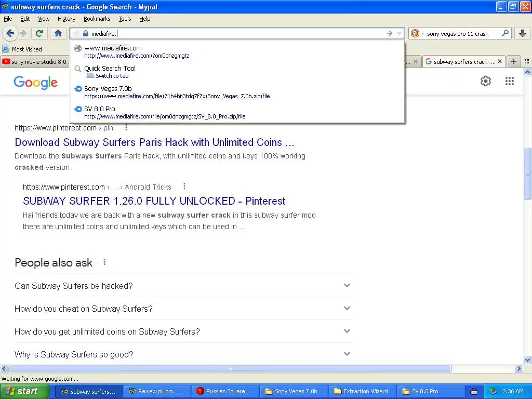Open Extraction Wizard taskbar button
The image size is (532, 399).
coord(362,391)
